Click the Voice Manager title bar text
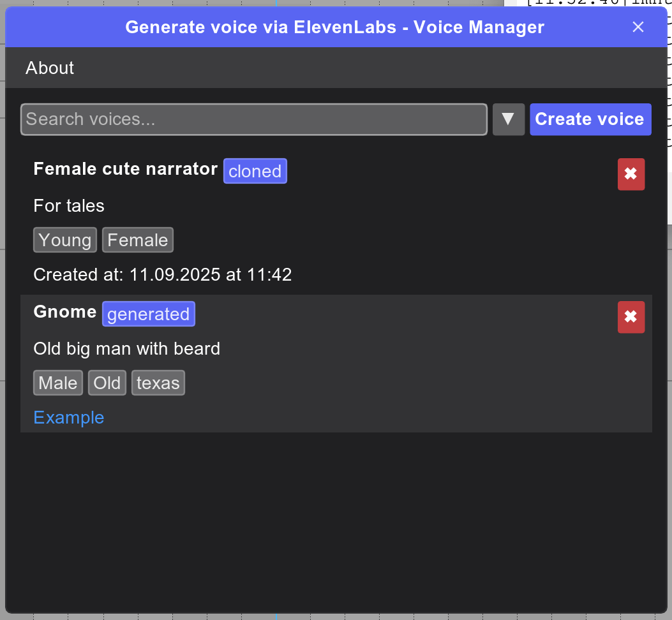 334,27
